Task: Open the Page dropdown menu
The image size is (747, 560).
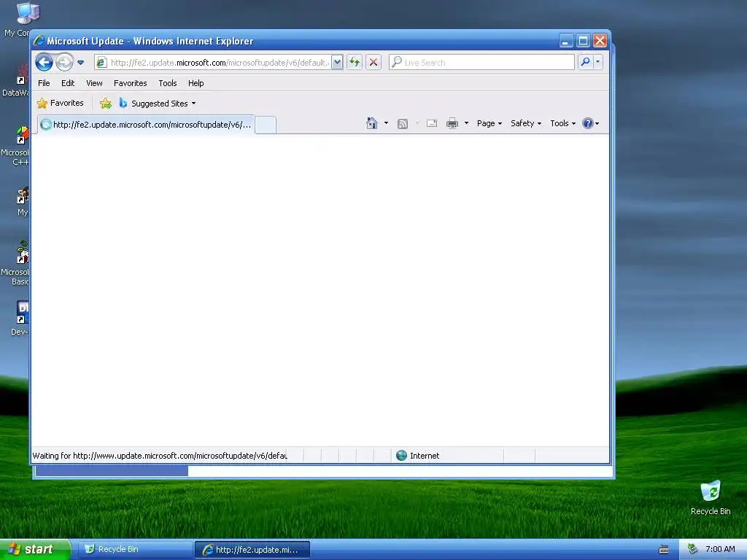Action: [489, 123]
